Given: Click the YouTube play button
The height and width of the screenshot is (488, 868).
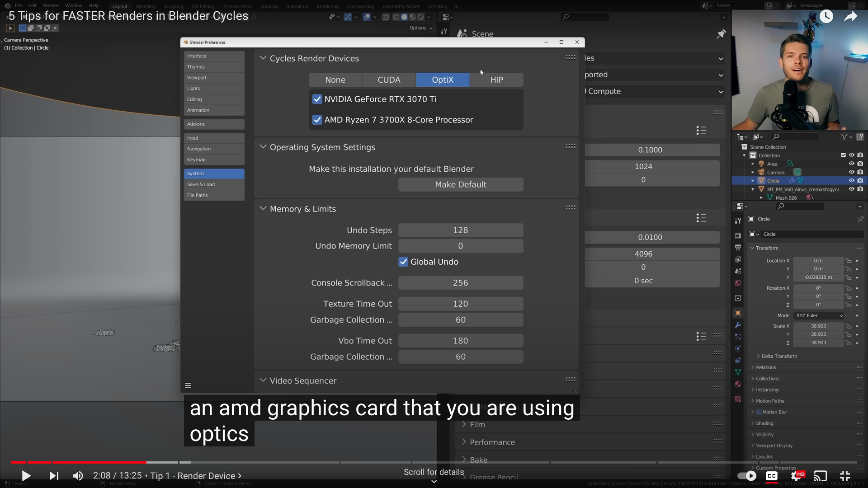Looking at the screenshot, I should (26, 476).
